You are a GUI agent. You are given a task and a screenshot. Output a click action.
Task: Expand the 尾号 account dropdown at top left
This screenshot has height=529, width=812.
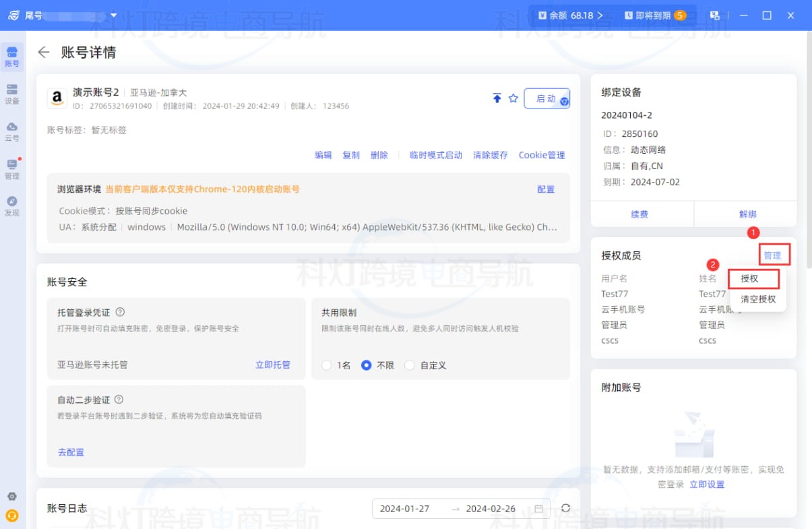tap(113, 14)
